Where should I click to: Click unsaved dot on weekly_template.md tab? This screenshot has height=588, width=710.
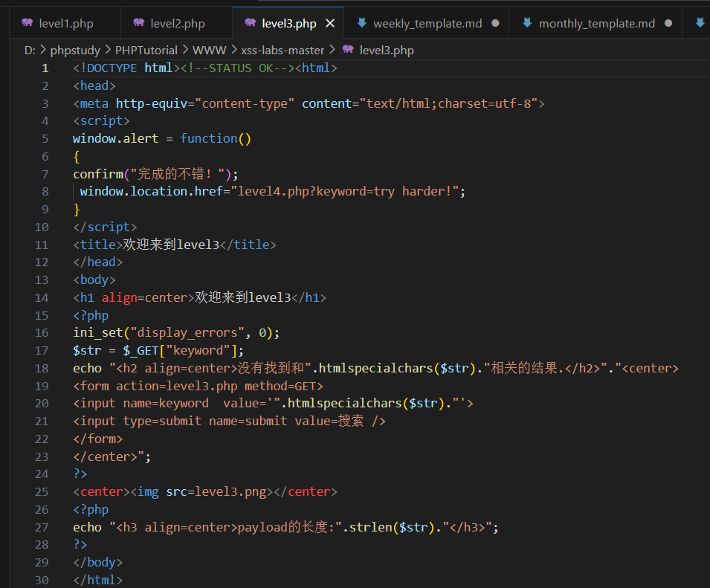[495, 23]
